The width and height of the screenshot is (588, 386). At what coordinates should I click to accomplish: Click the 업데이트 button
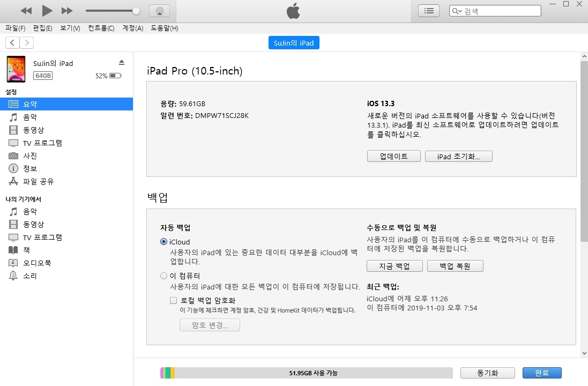(x=394, y=156)
